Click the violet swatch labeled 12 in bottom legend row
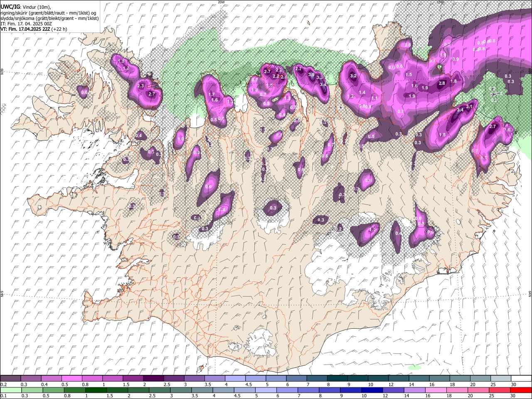 pyautogui.click(x=393, y=390)
